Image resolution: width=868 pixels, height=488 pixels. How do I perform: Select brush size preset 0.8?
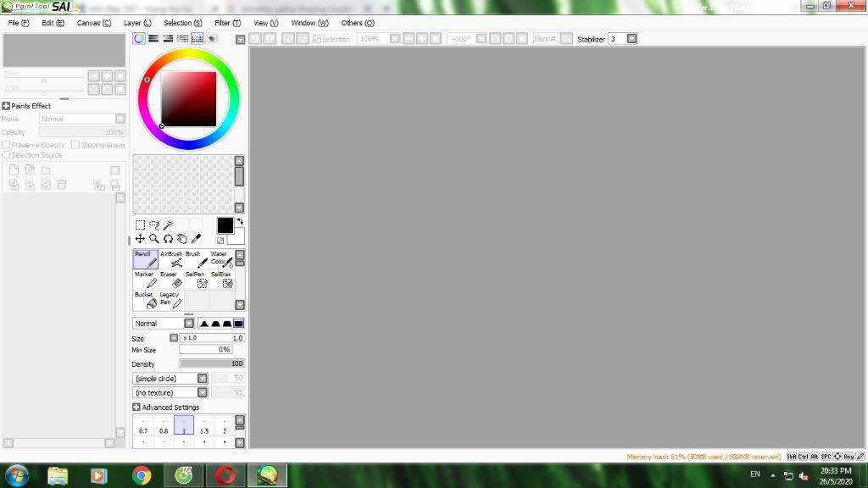(164, 425)
